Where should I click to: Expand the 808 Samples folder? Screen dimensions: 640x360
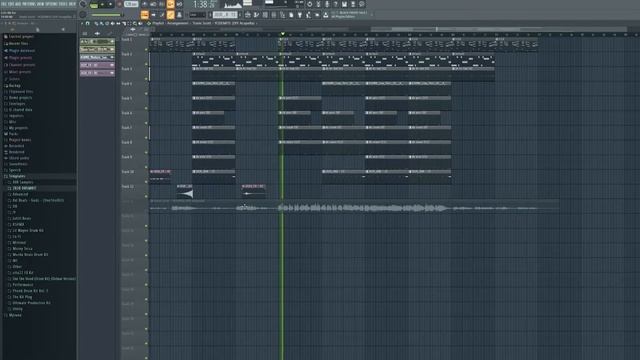click(x=22, y=182)
